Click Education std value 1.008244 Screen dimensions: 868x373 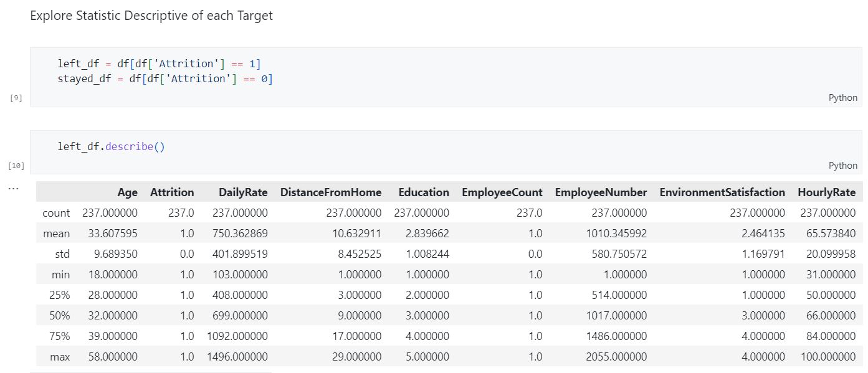point(427,254)
